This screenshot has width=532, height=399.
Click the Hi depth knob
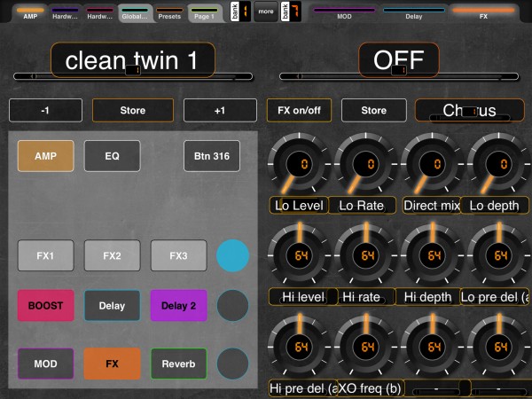(433, 255)
